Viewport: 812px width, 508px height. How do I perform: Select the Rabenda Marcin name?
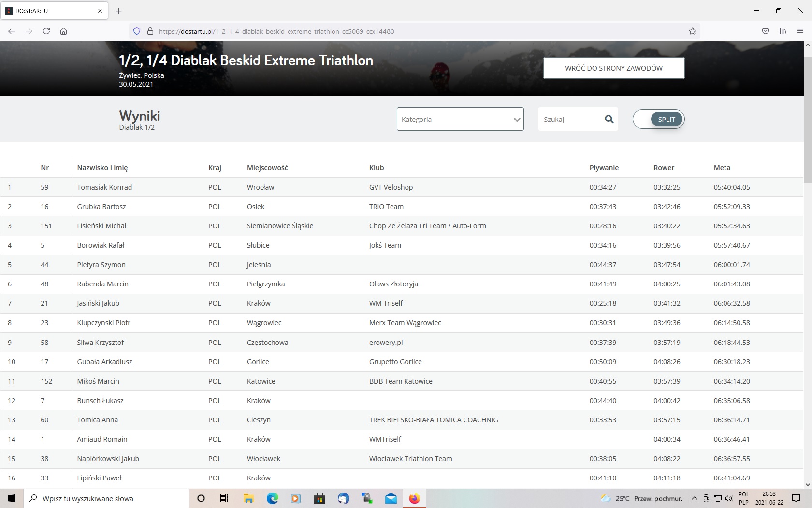coord(102,284)
